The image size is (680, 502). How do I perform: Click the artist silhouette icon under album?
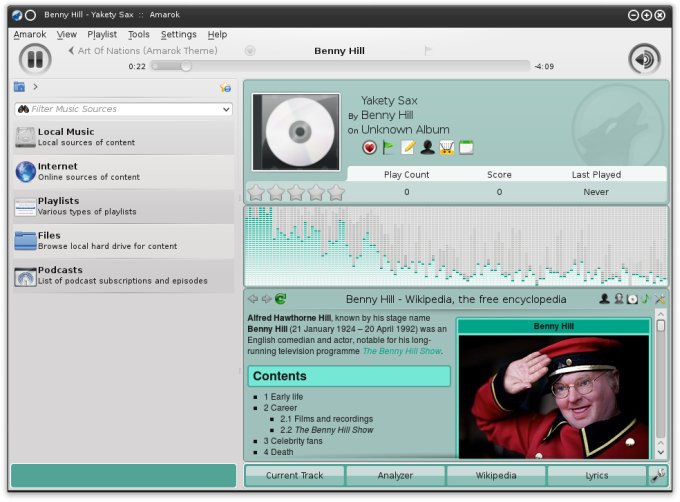tap(428, 148)
